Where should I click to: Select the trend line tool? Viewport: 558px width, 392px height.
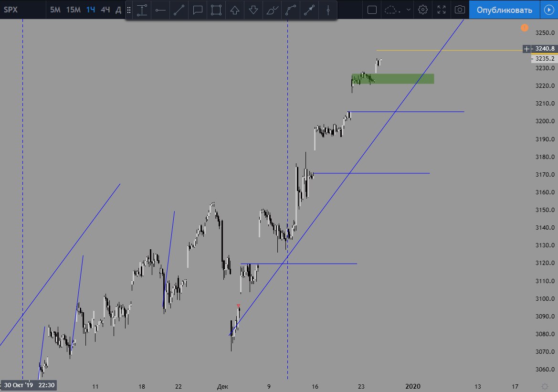tap(179, 10)
